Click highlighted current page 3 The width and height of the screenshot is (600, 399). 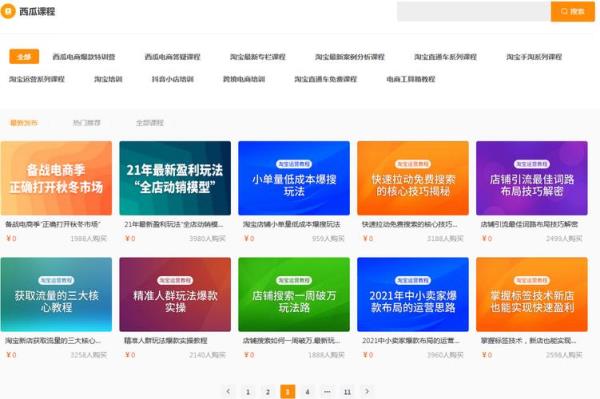[x=288, y=392]
